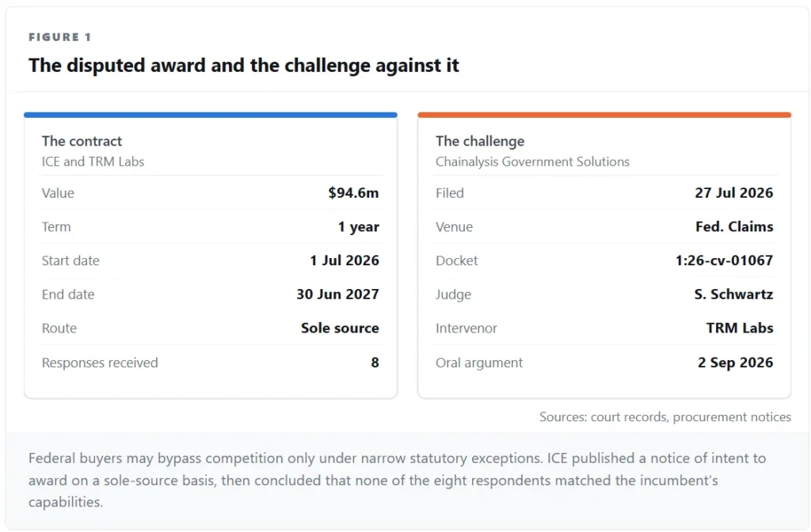The image size is (811, 532).
Task: Click the Responses received count of 8
Action: point(375,363)
